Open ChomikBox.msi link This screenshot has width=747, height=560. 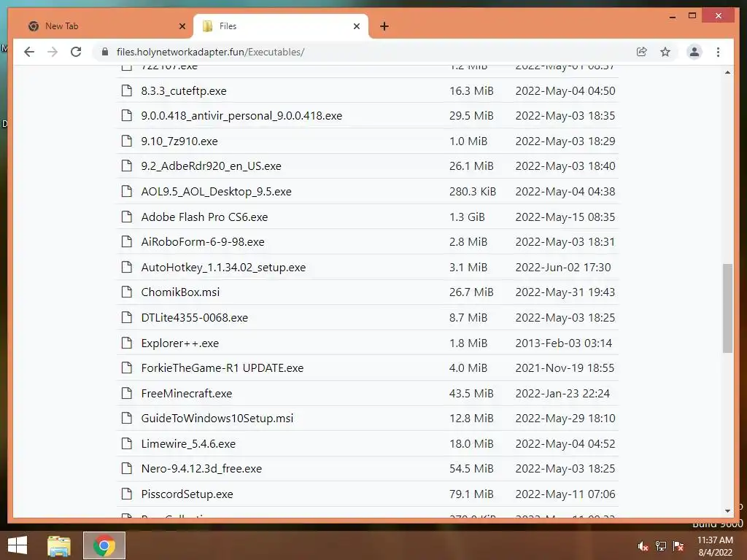(x=180, y=292)
